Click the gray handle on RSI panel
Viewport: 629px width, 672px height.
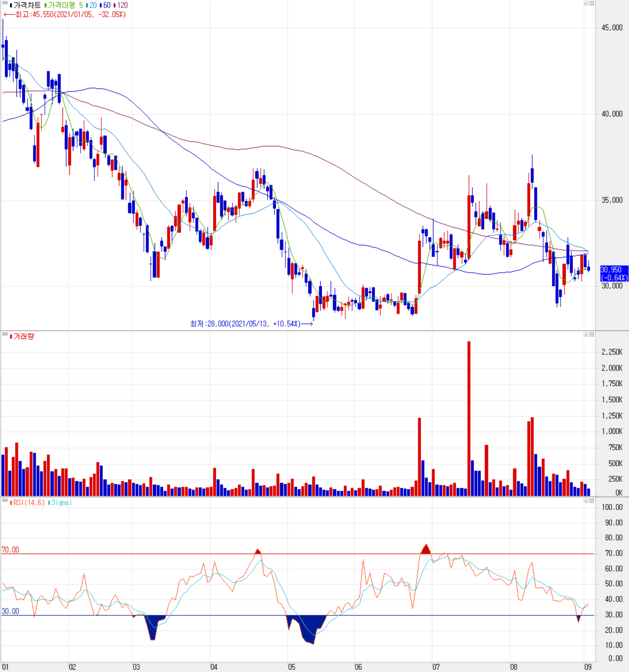5,500
